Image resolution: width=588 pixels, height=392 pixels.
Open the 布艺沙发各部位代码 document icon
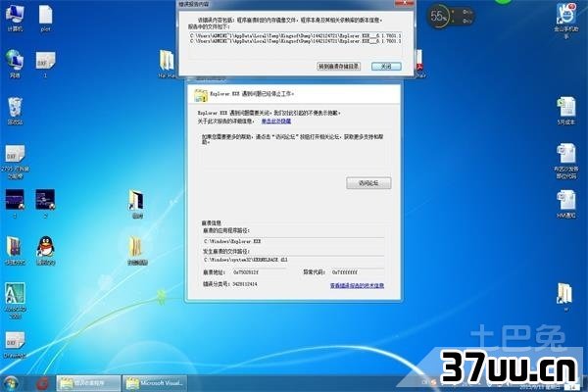click(565, 161)
